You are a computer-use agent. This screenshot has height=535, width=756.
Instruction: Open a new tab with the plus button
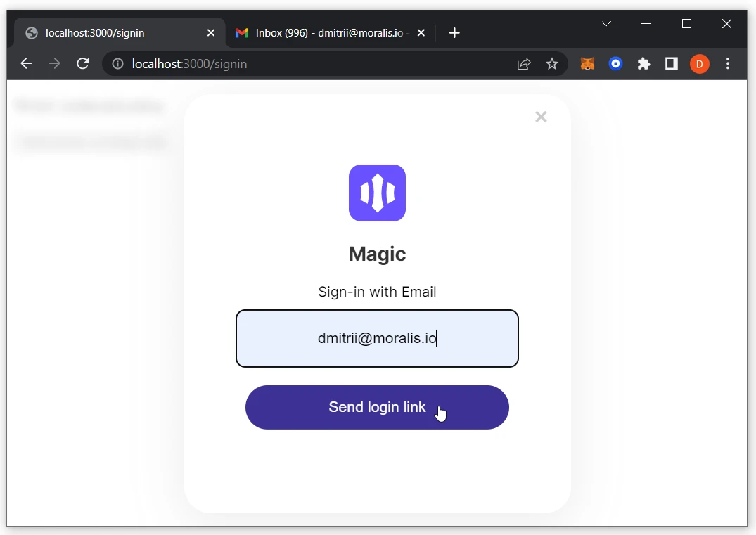454,32
